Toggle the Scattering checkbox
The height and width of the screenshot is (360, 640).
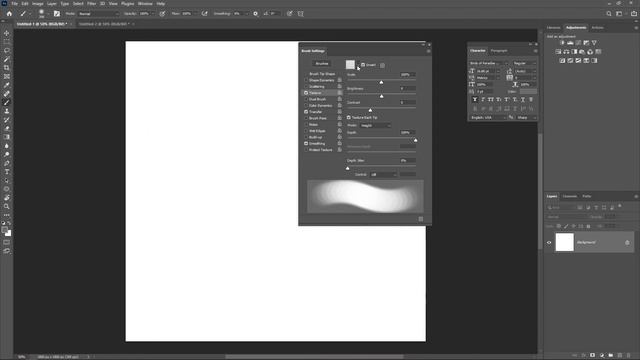[306, 87]
